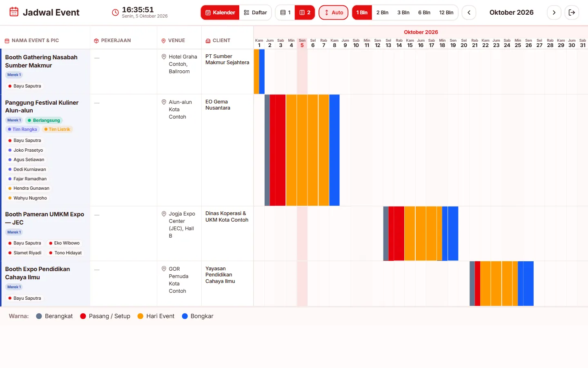
Task: Select two column layout option 2
Action: point(305,13)
